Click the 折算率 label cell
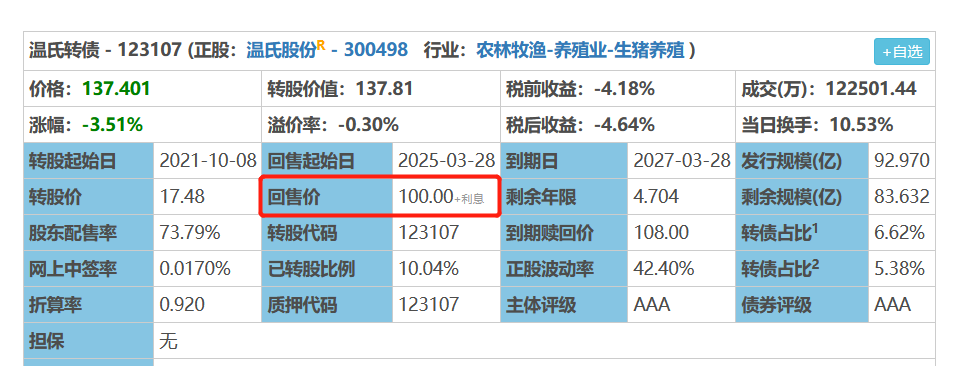 89,305
